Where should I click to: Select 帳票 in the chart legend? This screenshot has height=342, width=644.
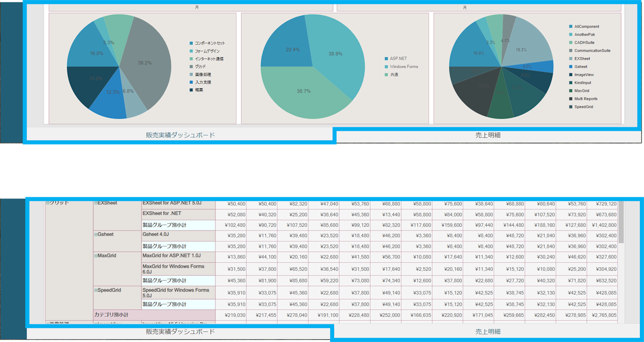click(x=196, y=90)
